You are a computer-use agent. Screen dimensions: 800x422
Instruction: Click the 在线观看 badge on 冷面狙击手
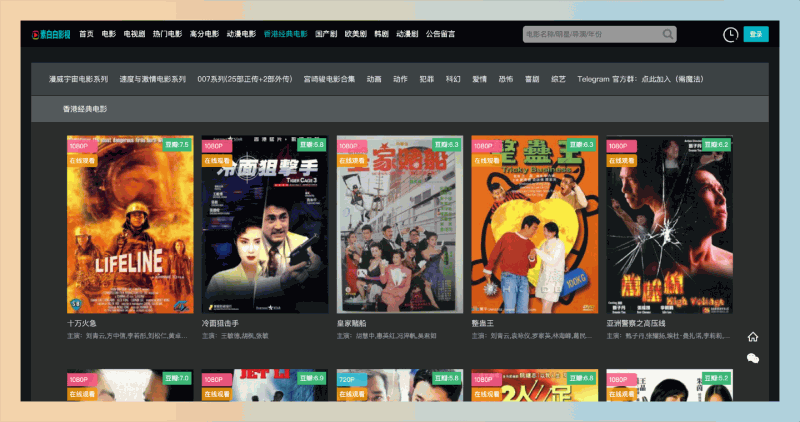click(x=217, y=161)
